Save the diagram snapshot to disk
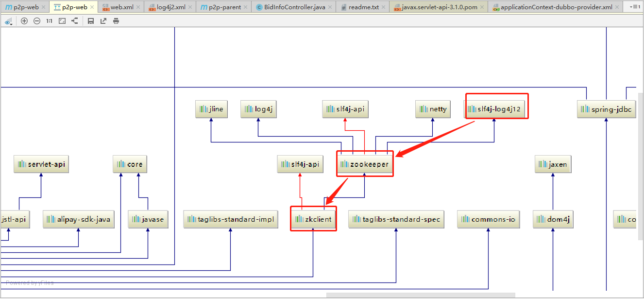This screenshot has height=299, width=644. click(x=90, y=21)
